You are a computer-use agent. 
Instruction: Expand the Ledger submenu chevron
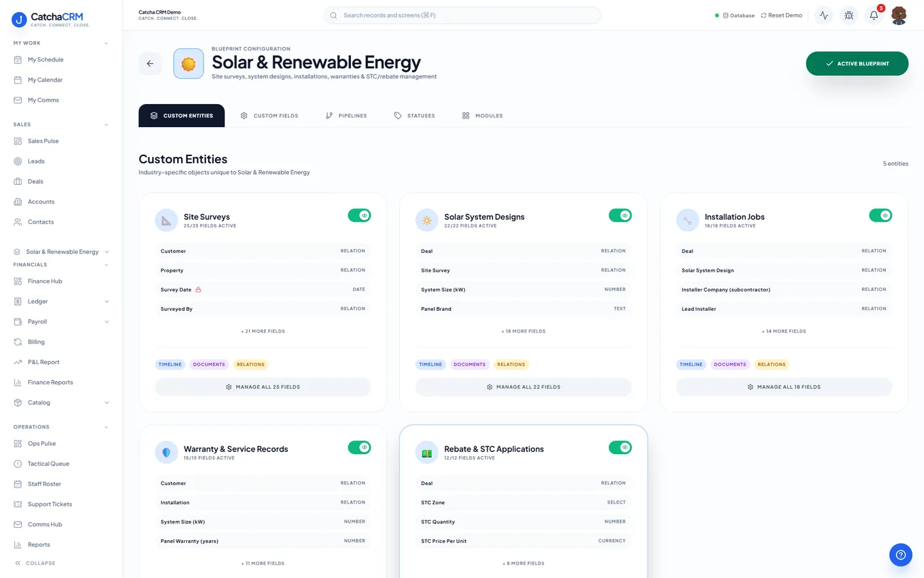pyautogui.click(x=107, y=302)
